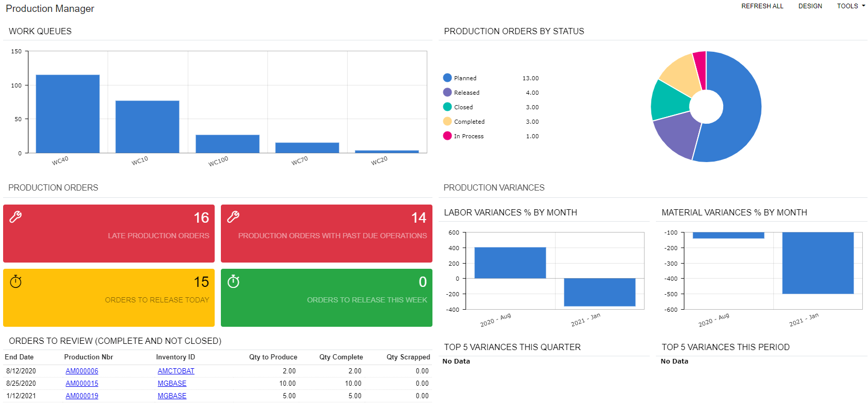Sort by Inventory ID column header
This screenshot has width=868, height=406.
point(175,357)
